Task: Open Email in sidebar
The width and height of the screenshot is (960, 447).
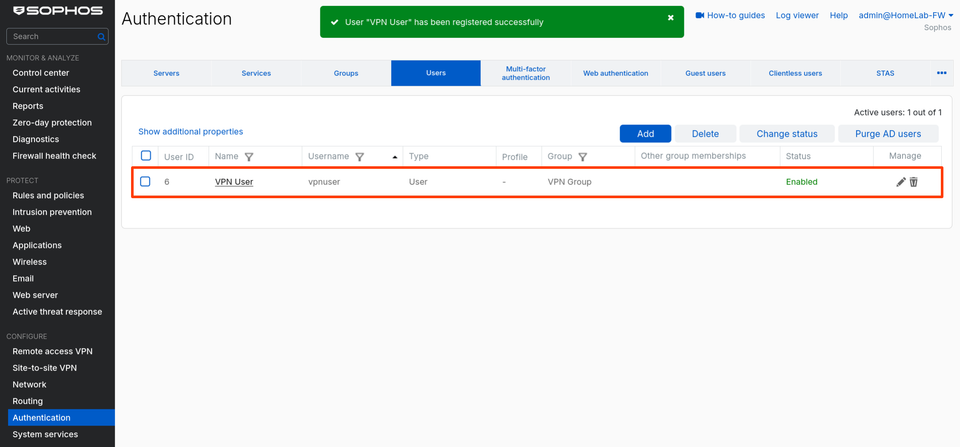Action: pyautogui.click(x=23, y=278)
